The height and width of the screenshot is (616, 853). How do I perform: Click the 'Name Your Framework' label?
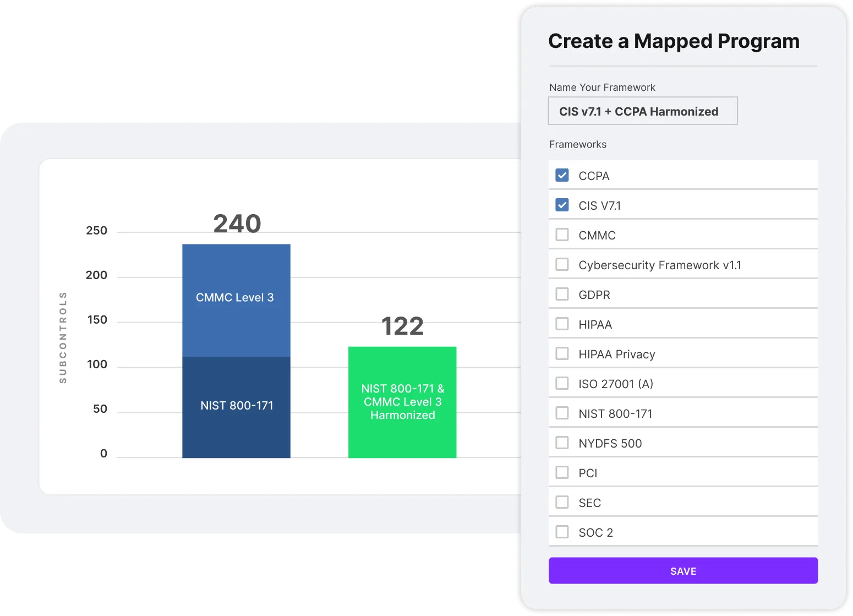point(602,88)
